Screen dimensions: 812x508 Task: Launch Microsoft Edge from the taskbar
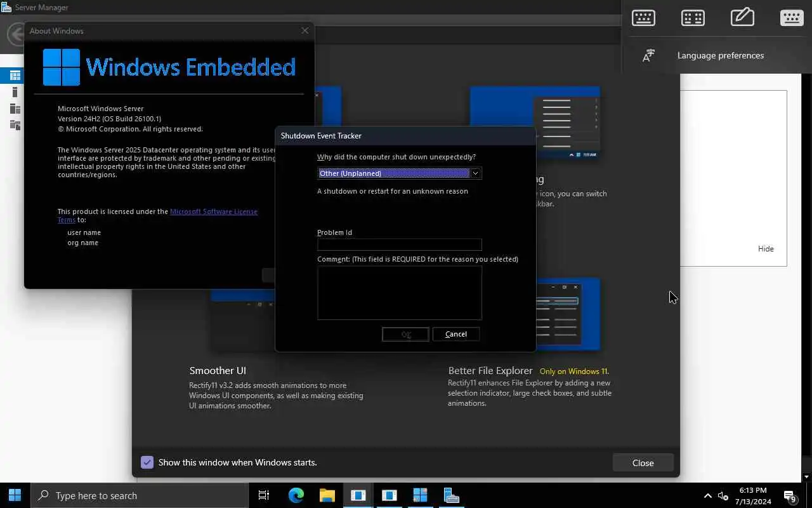296,495
